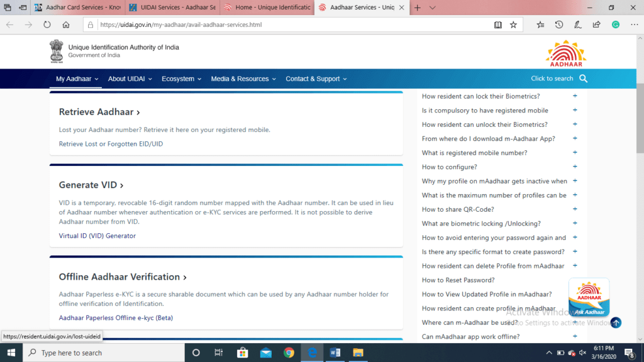
Task: Click the search magnifier icon
Action: click(583, 79)
